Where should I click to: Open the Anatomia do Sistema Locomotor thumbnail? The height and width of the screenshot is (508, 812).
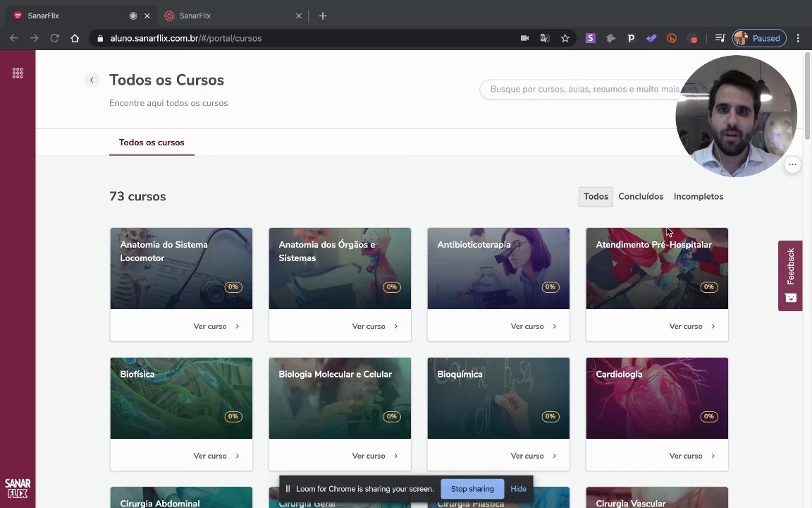(x=181, y=268)
